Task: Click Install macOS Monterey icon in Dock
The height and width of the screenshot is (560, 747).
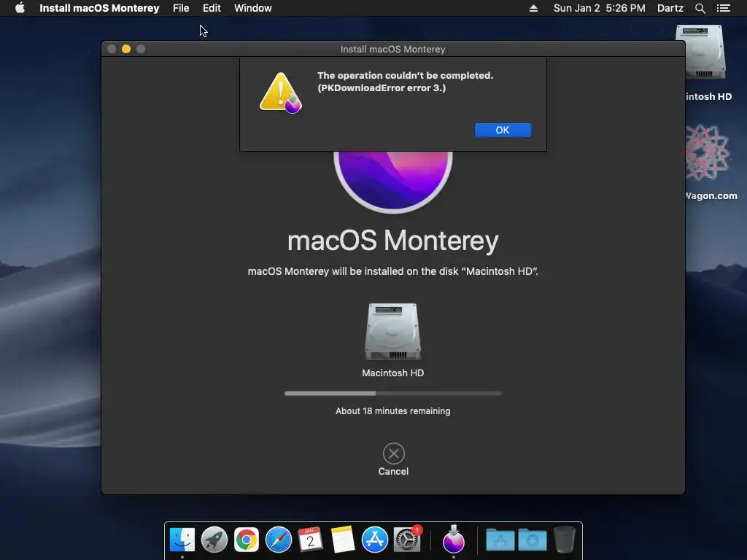Action: tap(454, 539)
